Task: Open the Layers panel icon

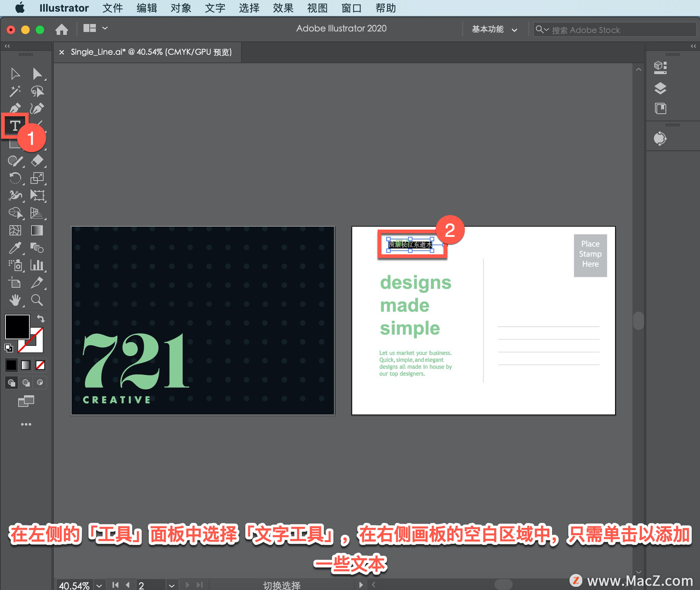Action: tap(660, 88)
